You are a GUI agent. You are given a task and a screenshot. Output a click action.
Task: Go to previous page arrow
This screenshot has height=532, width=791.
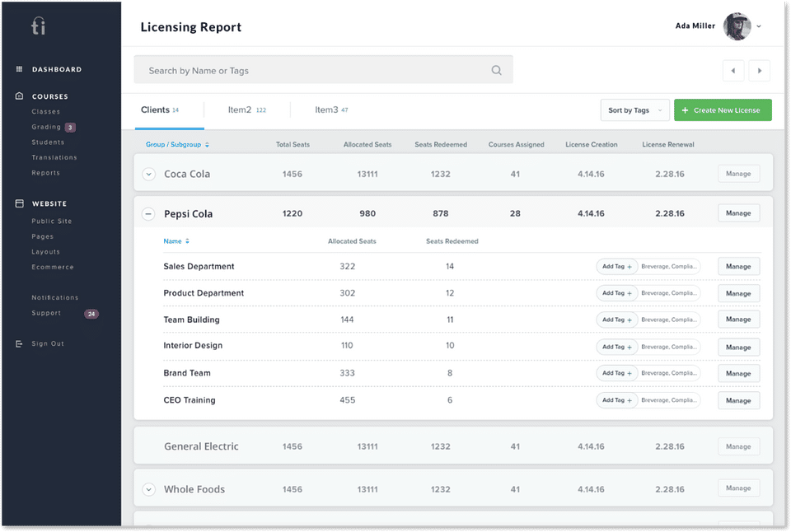(732, 71)
